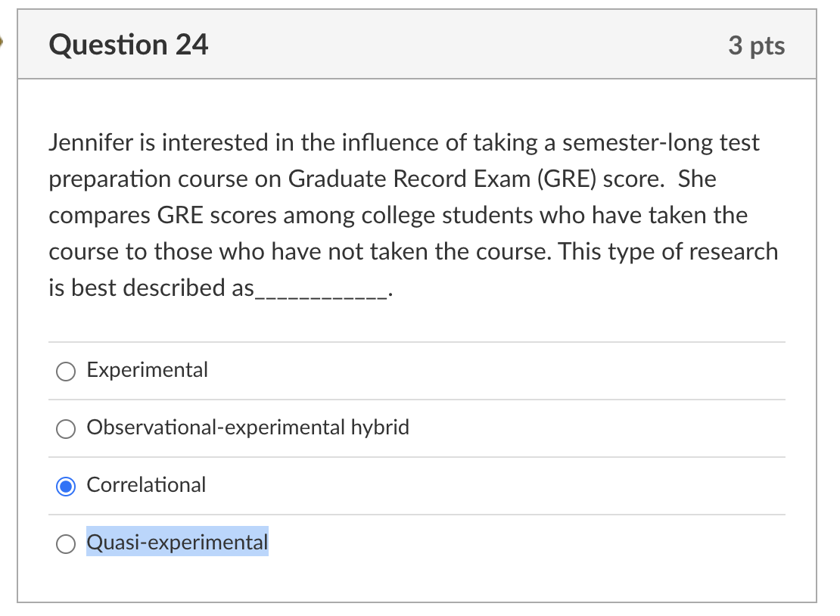Click the "Correlational" answer label
Image resolution: width=840 pixels, height=616 pixels.
tap(146, 485)
